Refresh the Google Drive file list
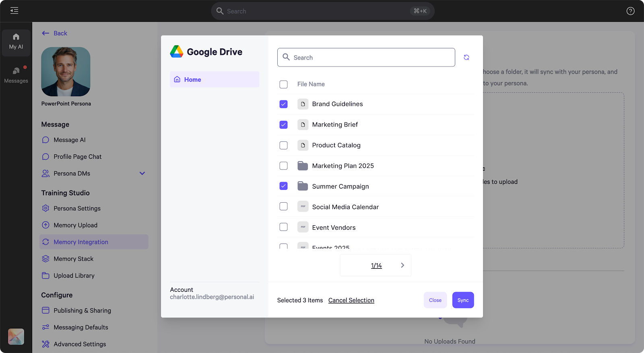The image size is (644, 353). point(466,57)
